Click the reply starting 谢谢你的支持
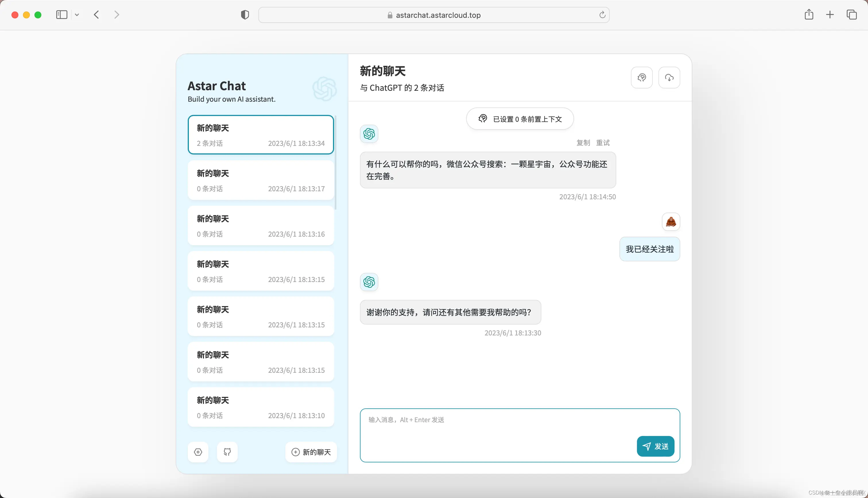This screenshot has width=868, height=498. click(450, 312)
